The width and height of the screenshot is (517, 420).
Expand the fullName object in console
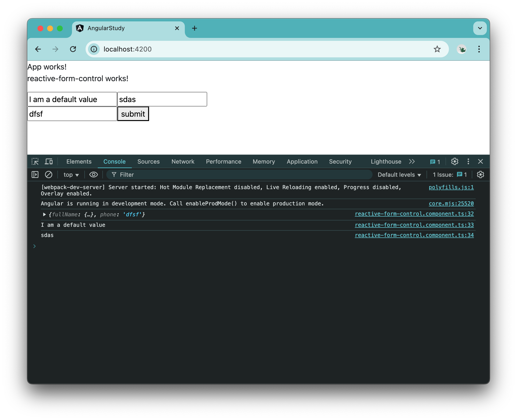[x=44, y=214]
